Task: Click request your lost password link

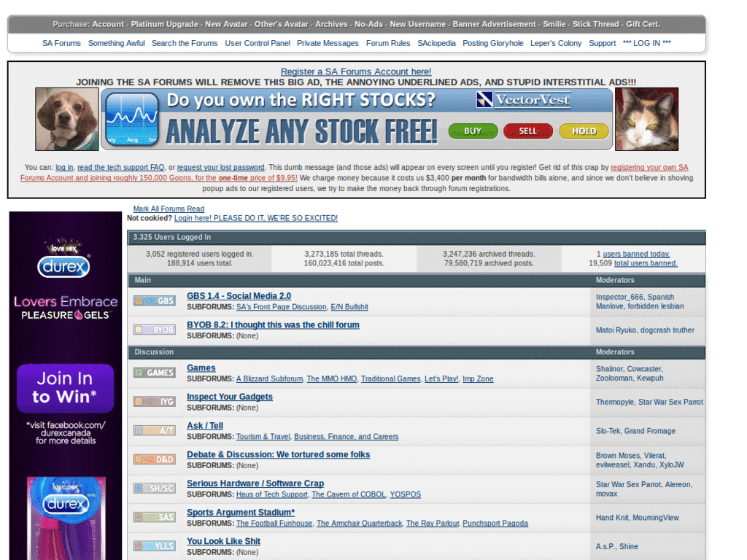Action: pyautogui.click(x=220, y=168)
